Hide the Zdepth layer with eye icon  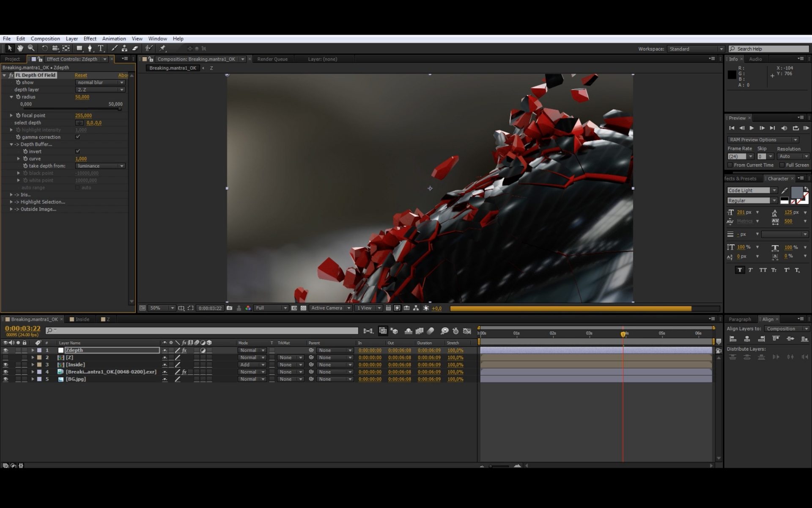pos(5,351)
